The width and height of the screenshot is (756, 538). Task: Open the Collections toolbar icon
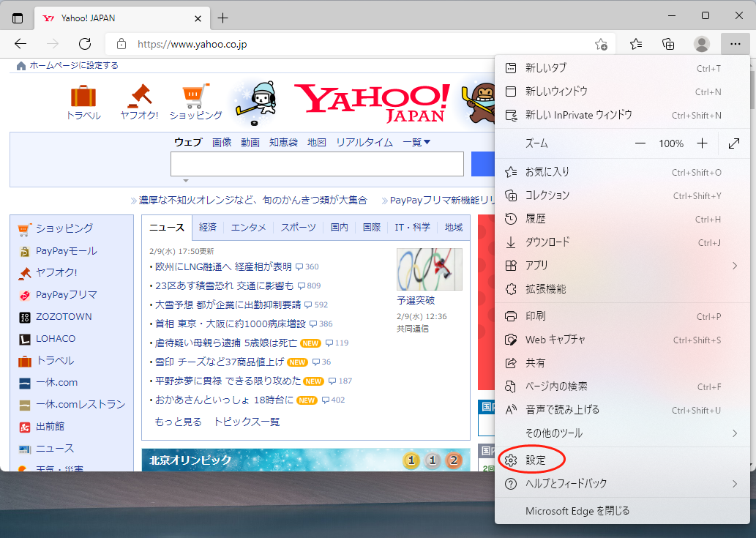668,44
